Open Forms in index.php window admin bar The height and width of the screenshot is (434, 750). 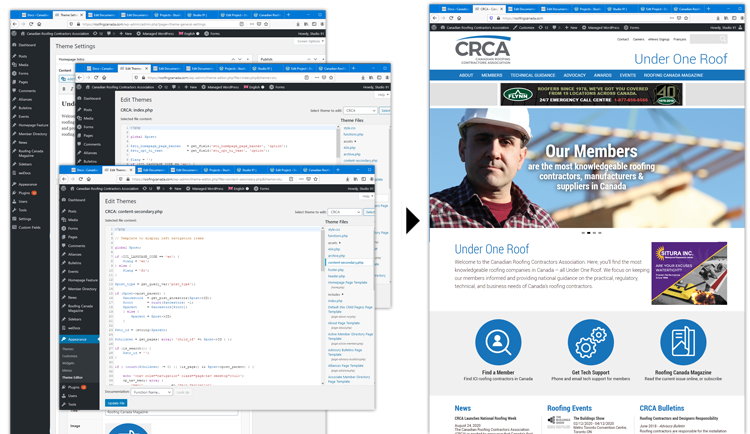pos(278,87)
